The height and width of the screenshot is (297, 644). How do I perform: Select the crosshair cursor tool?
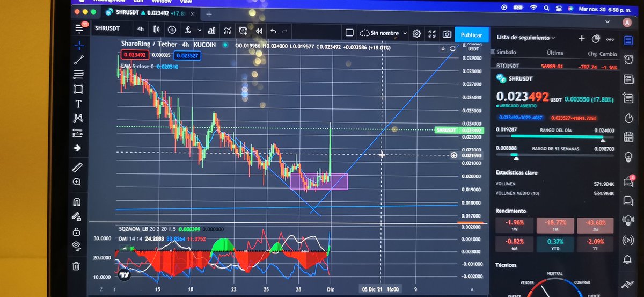pos(79,46)
